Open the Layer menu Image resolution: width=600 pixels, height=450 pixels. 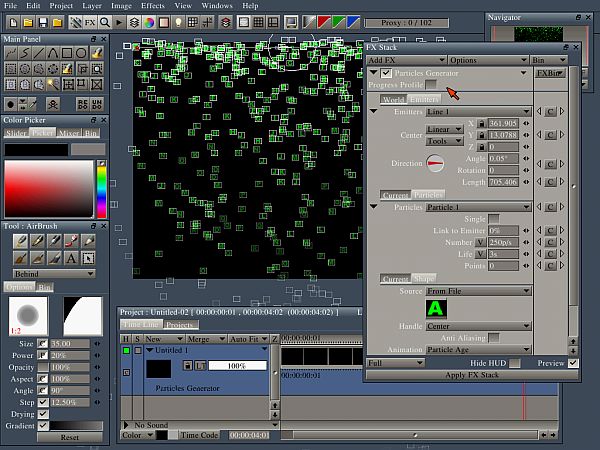point(92,6)
